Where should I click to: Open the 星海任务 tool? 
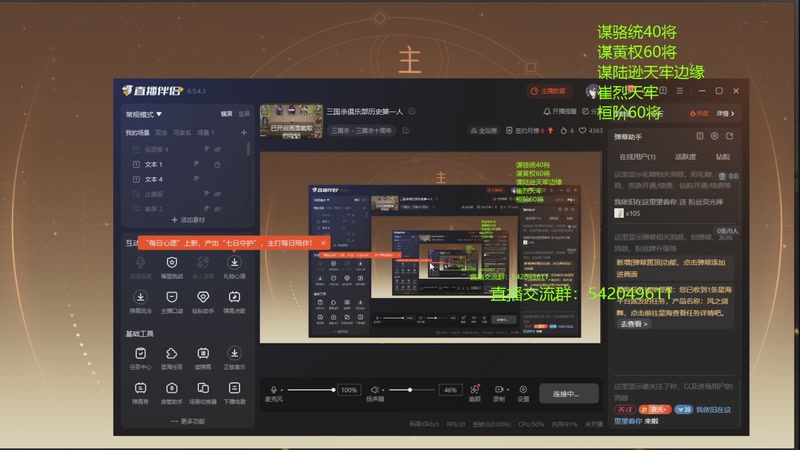click(171, 358)
